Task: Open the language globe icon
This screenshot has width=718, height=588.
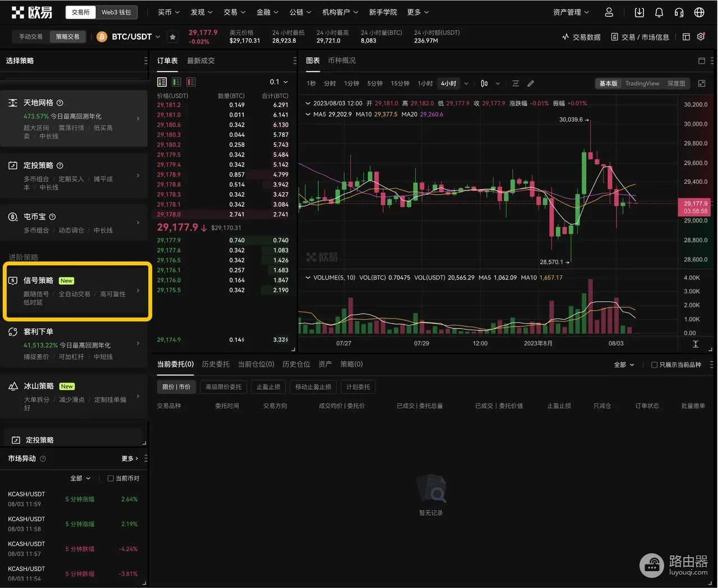Action: point(699,12)
